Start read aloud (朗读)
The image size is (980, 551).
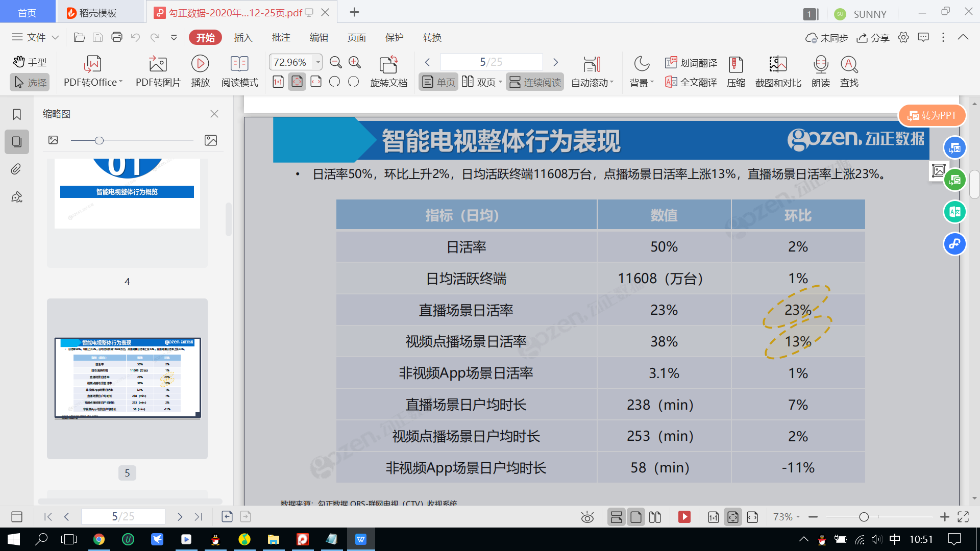click(821, 71)
